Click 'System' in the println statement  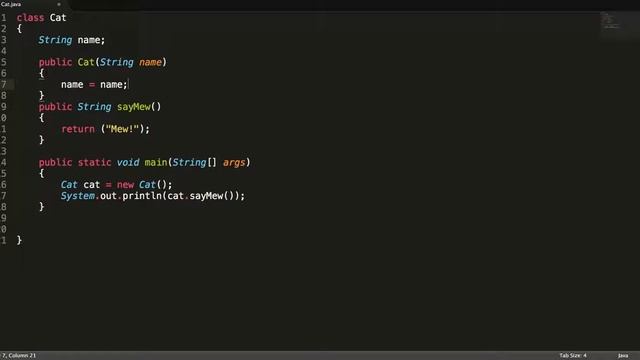point(78,196)
